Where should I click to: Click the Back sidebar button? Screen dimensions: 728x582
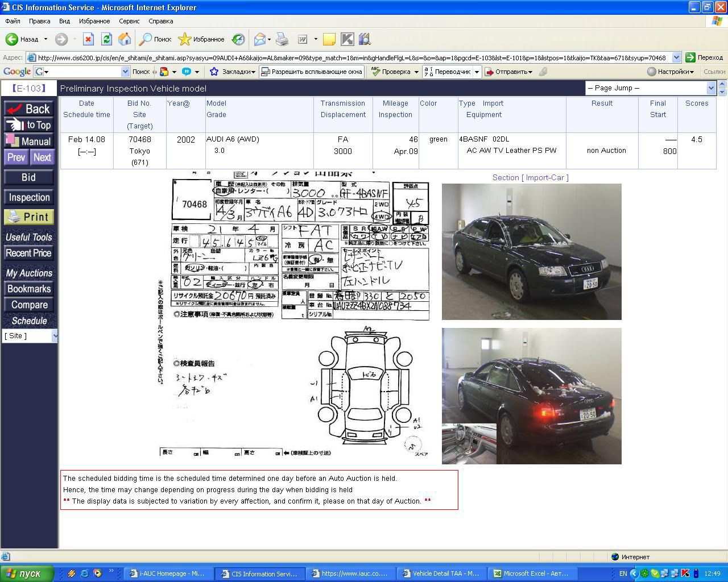(29, 109)
